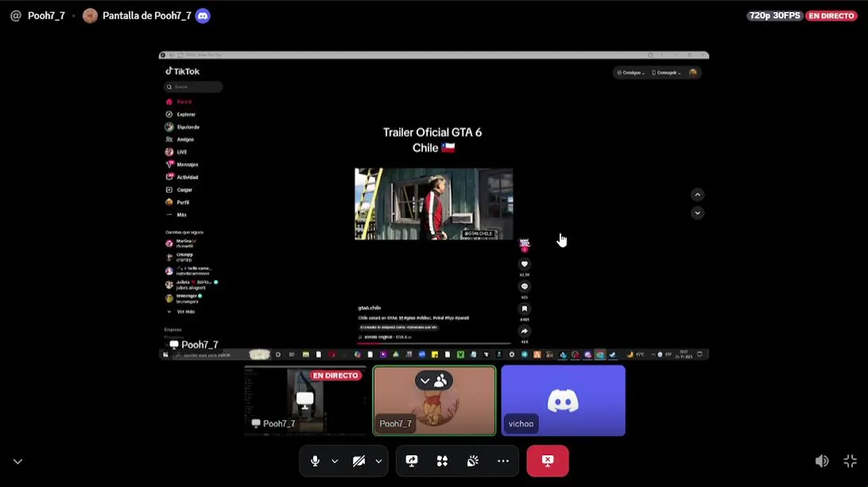This screenshot has width=868, height=487.
Task: Adjust stream volume speaker icon
Action: coord(822,461)
